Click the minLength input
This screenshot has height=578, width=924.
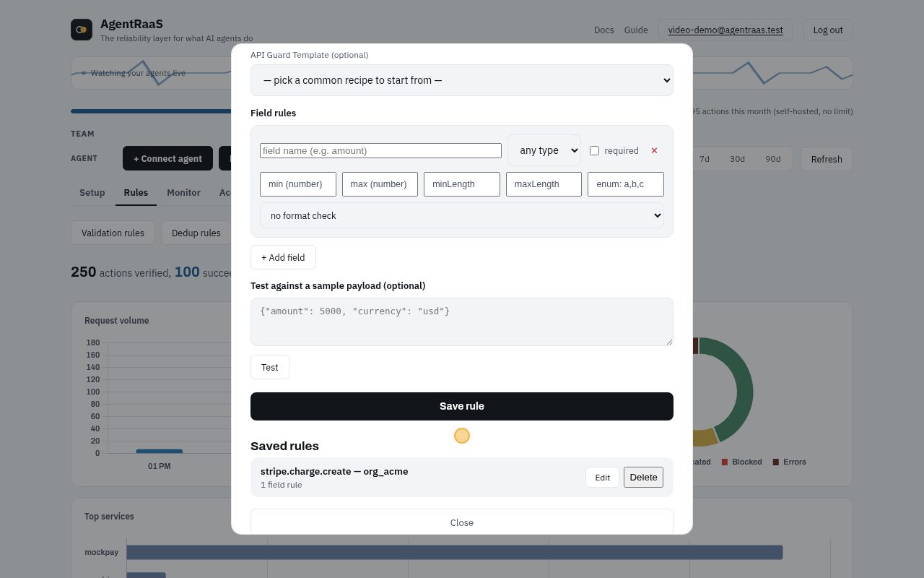(x=462, y=184)
